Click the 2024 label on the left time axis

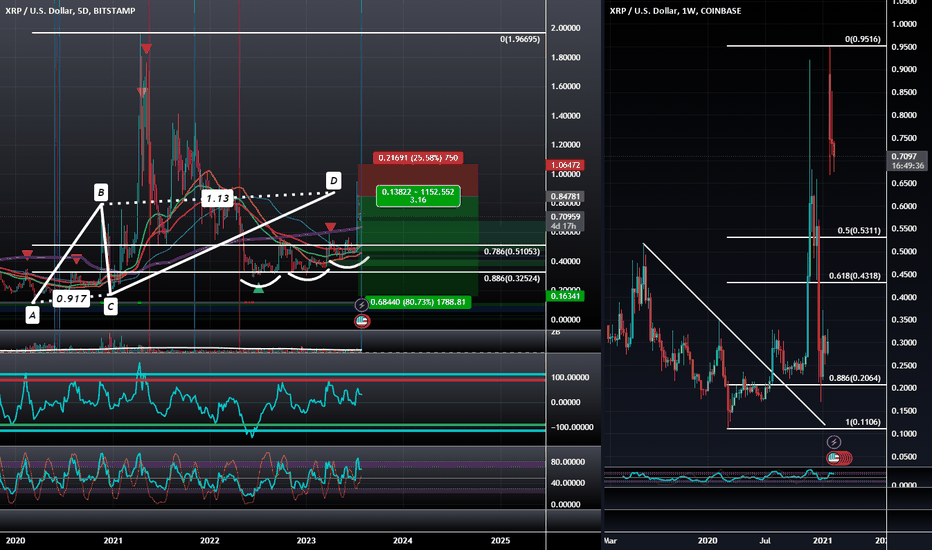click(x=402, y=540)
